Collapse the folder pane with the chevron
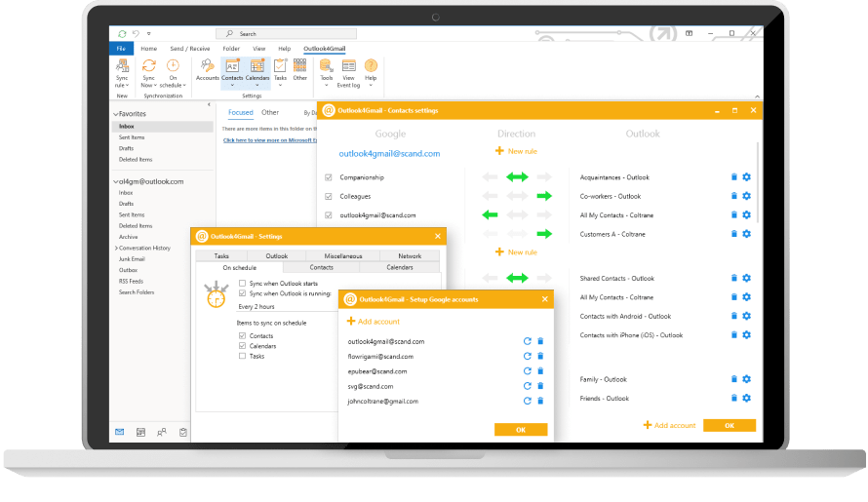Image resolution: width=868 pixels, height=502 pixels. (209, 104)
